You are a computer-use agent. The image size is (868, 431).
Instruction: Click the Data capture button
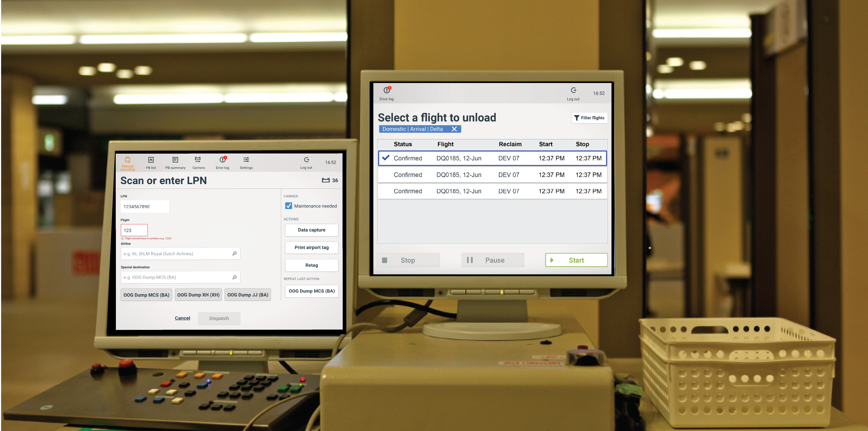(311, 230)
